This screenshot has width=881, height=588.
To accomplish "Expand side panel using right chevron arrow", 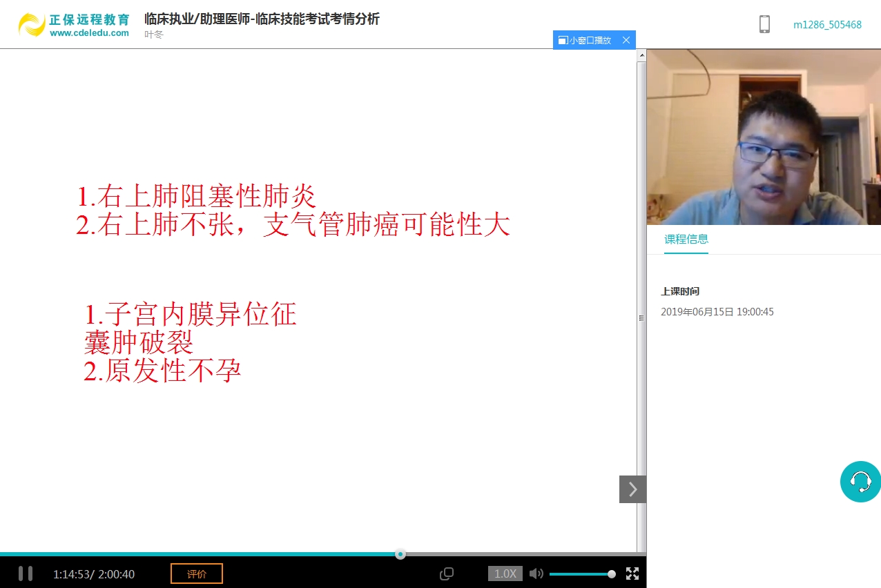I will (x=632, y=489).
